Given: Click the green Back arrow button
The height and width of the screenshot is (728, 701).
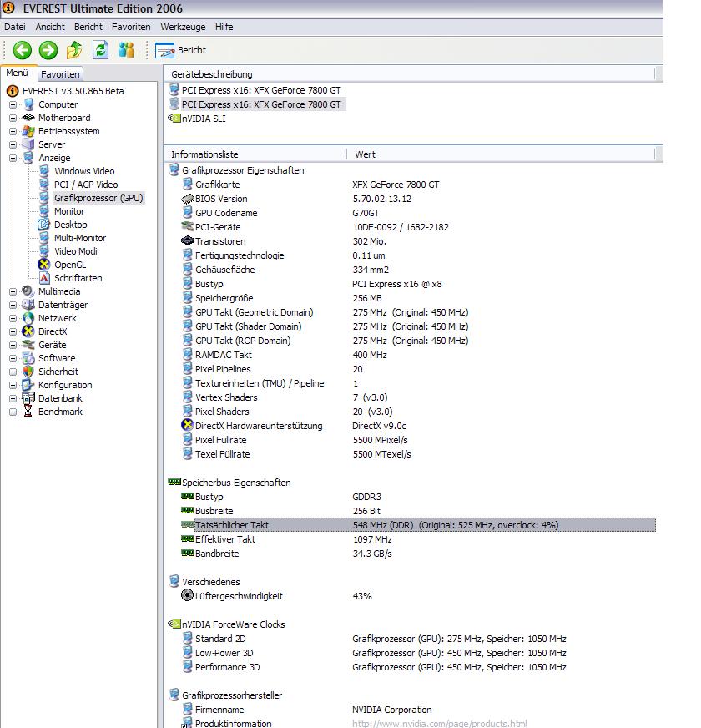Looking at the screenshot, I should point(22,50).
